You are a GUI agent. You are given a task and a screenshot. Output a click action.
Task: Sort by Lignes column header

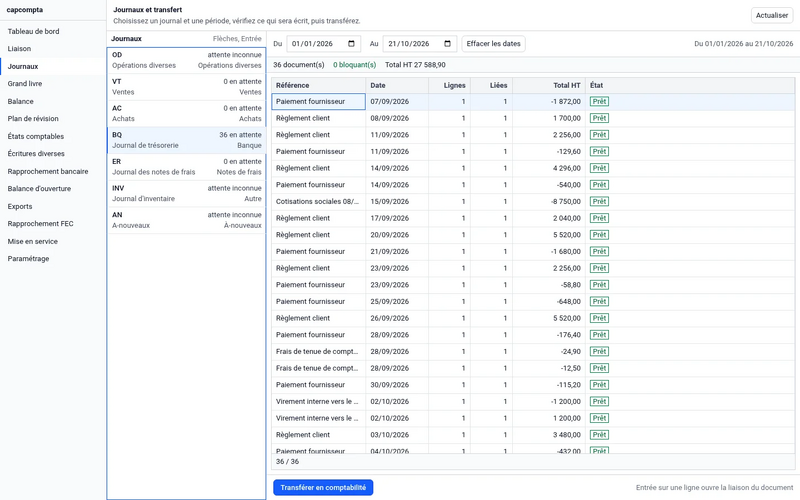[449, 85]
